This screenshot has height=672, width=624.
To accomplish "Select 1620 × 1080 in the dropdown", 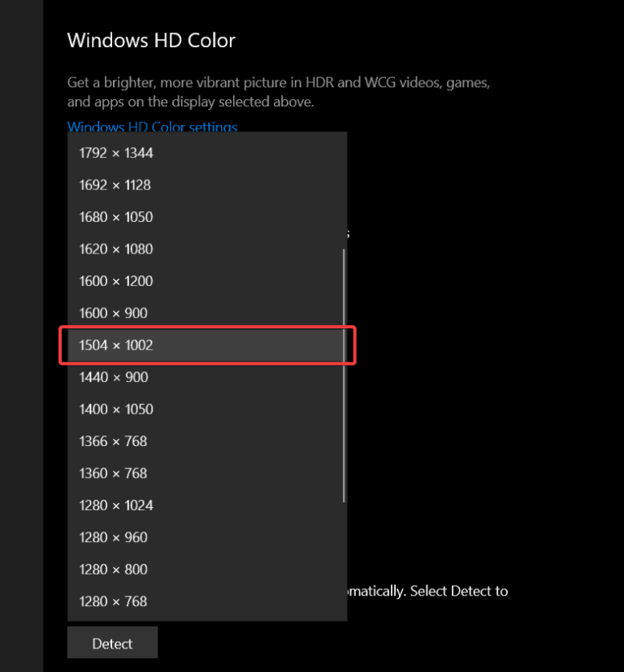I will (116, 249).
